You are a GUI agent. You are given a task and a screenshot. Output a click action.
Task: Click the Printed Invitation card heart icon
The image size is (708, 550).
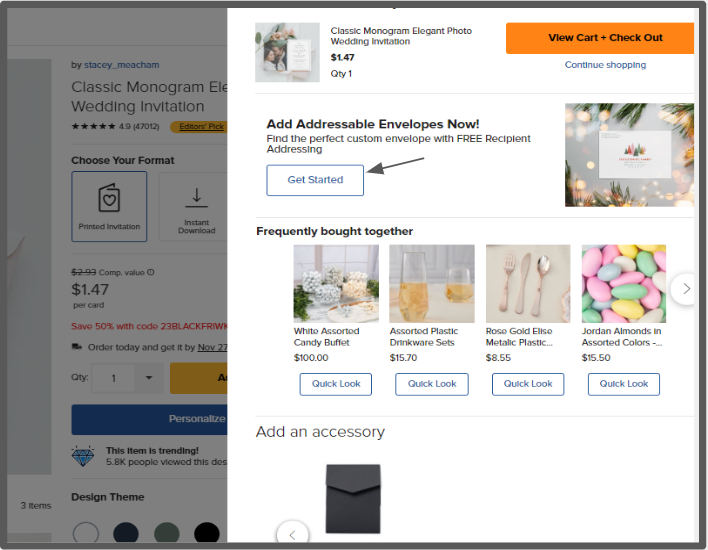click(109, 197)
